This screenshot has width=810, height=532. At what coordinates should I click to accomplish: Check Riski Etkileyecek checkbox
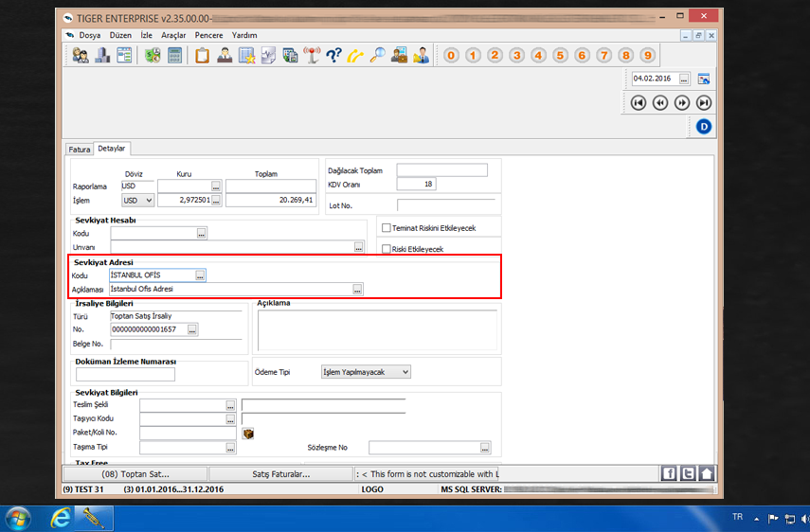386,249
